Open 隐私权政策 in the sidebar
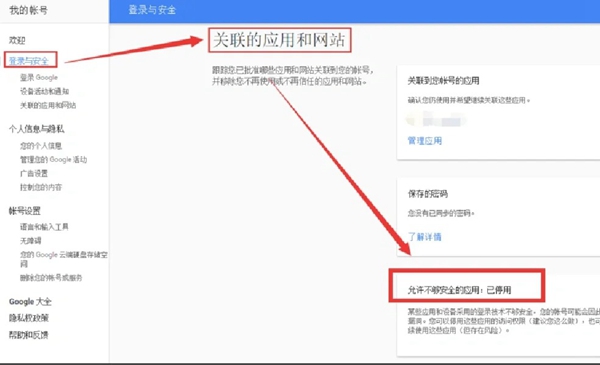This screenshot has width=600, height=365. [x=29, y=318]
